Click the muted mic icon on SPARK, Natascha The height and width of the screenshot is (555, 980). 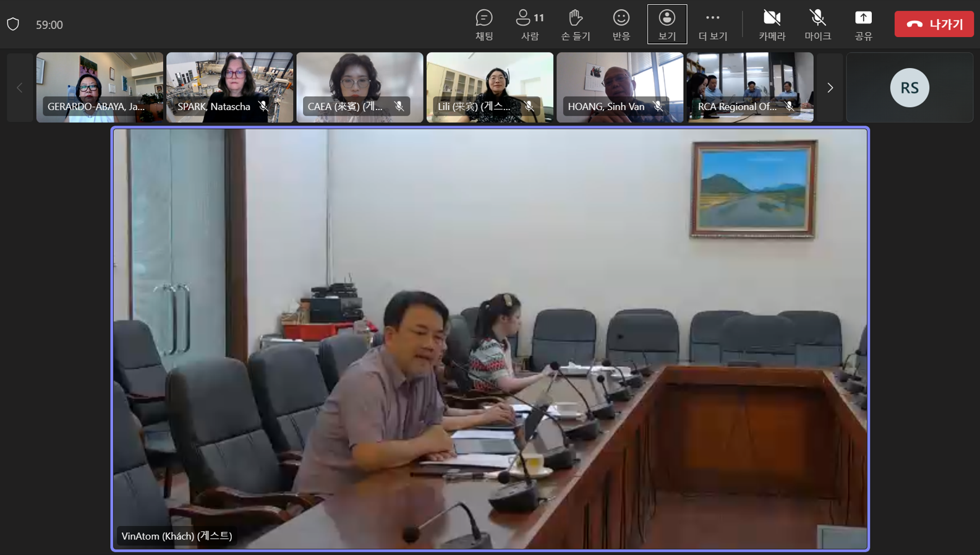click(263, 106)
